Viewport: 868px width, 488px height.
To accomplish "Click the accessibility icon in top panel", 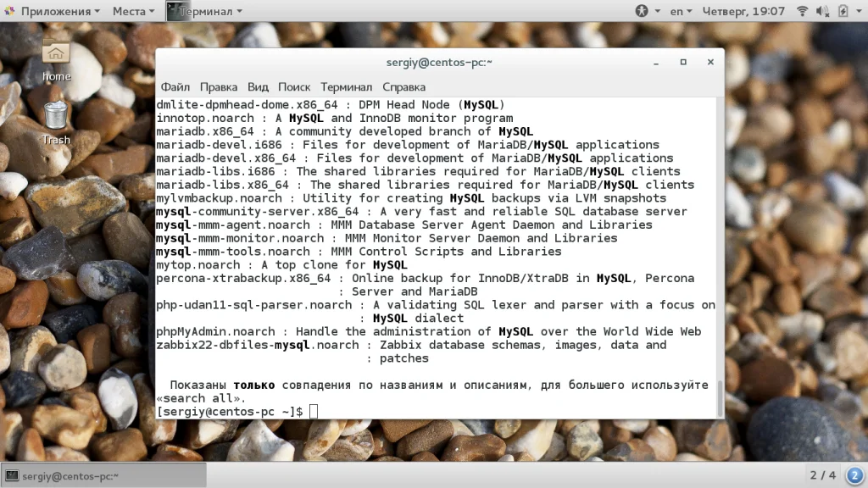I will (x=642, y=11).
